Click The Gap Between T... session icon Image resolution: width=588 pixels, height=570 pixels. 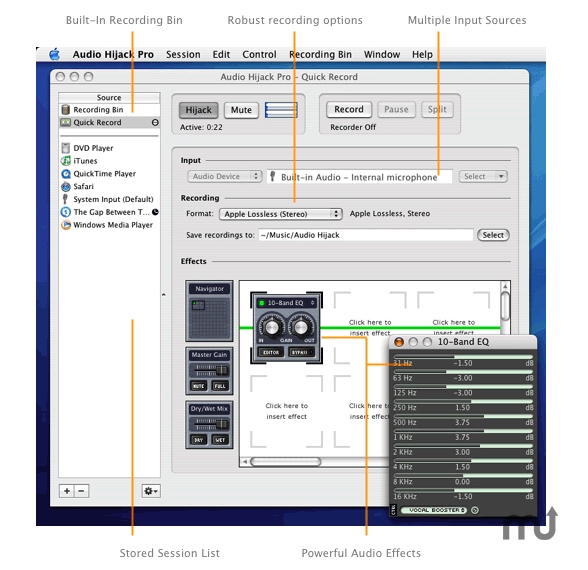pos(66,212)
